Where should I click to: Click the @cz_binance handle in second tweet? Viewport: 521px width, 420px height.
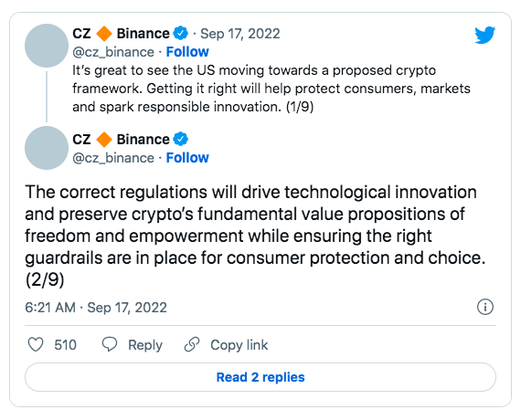(113, 158)
